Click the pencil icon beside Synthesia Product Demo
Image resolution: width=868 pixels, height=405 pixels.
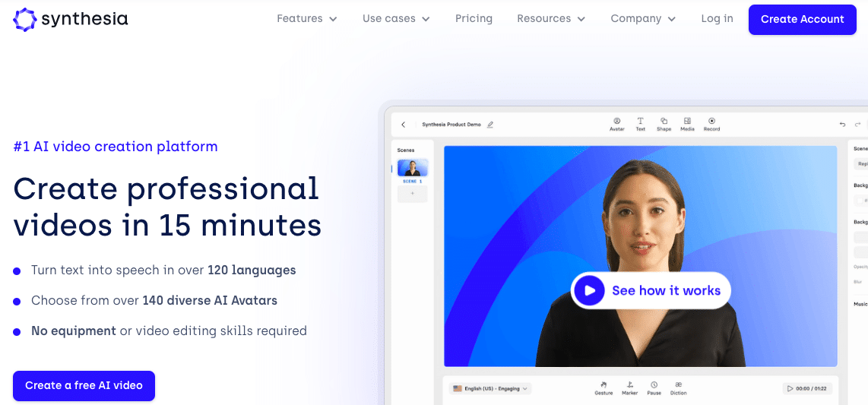coord(490,125)
